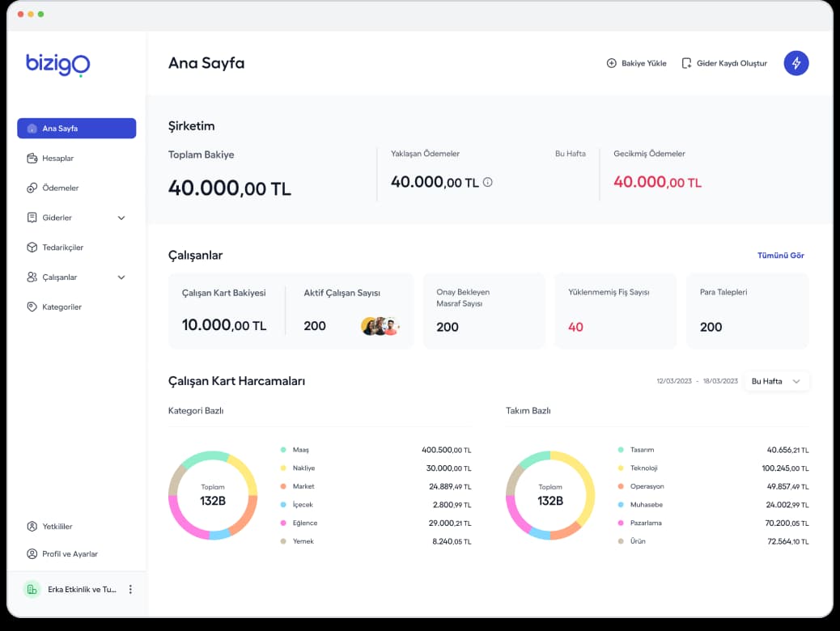Click the Ödemeler icon in sidebar

(x=32, y=188)
